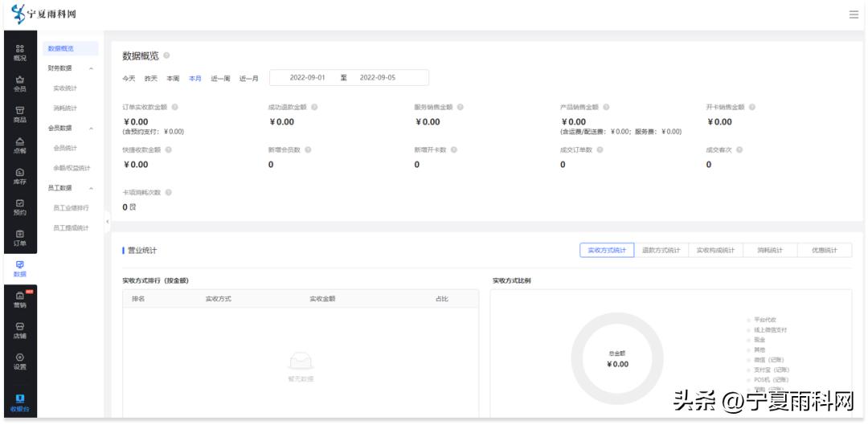Open 余额/权益统计 in side menu
Viewport: 868px width, 425px height.
click(x=72, y=168)
